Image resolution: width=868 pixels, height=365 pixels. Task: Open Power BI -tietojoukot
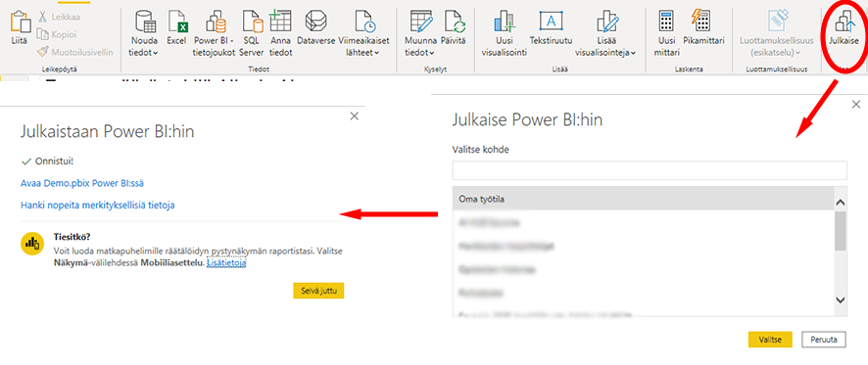216,33
